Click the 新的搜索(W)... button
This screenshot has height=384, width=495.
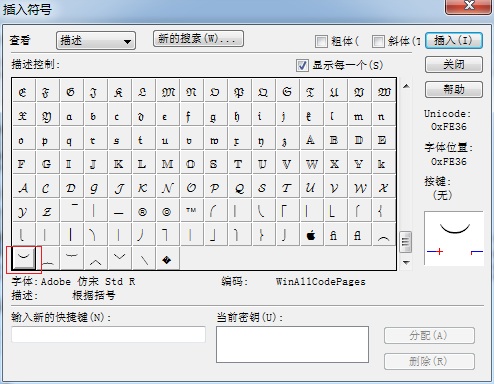pyautogui.click(x=198, y=39)
